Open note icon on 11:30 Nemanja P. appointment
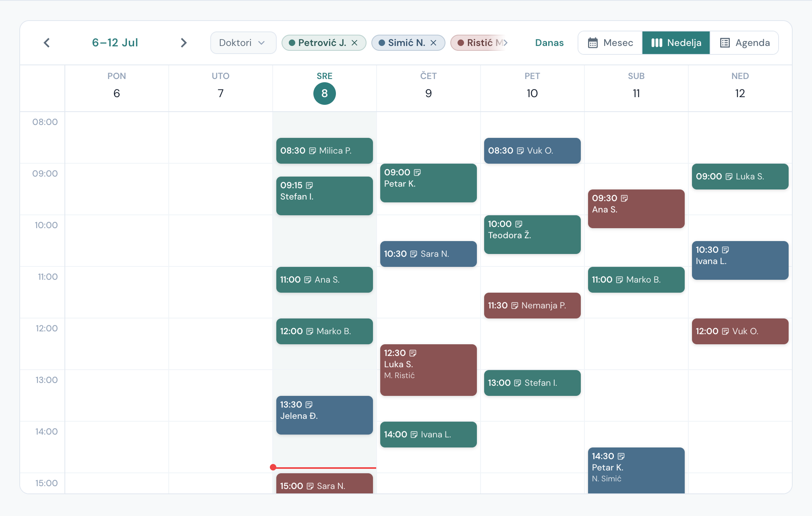This screenshot has height=516, width=812. coord(515,306)
